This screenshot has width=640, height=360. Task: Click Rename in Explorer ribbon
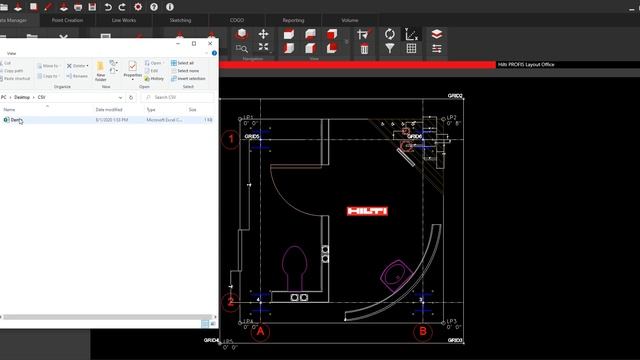coord(77,76)
